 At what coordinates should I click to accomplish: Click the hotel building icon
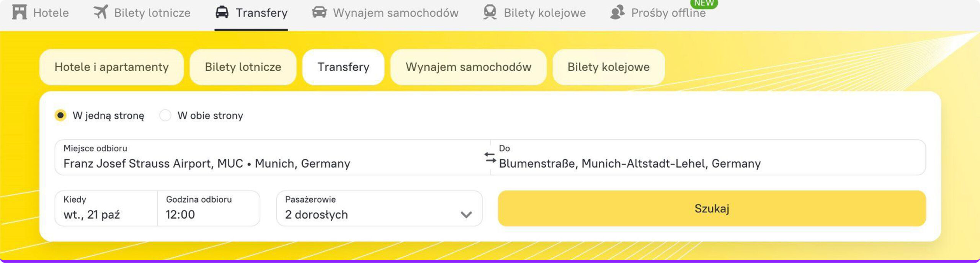pos(19,12)
